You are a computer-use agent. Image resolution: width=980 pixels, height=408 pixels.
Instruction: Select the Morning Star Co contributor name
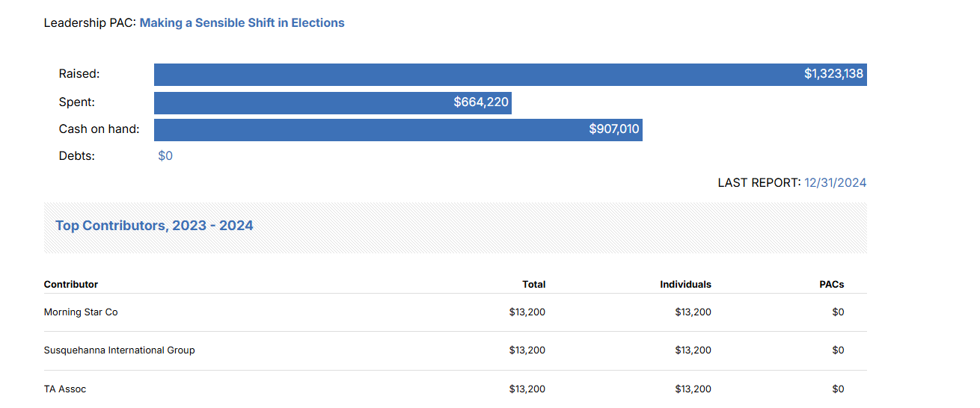point(81,312)
